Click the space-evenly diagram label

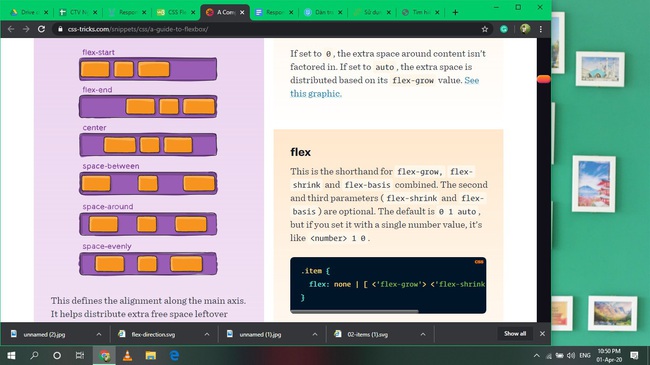pos(107,246)
